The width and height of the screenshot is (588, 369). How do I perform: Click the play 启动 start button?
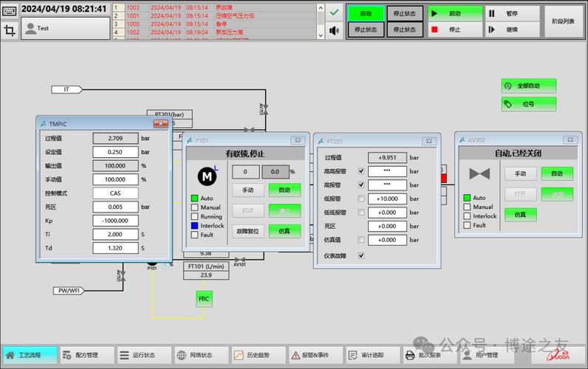pos(455,13)
